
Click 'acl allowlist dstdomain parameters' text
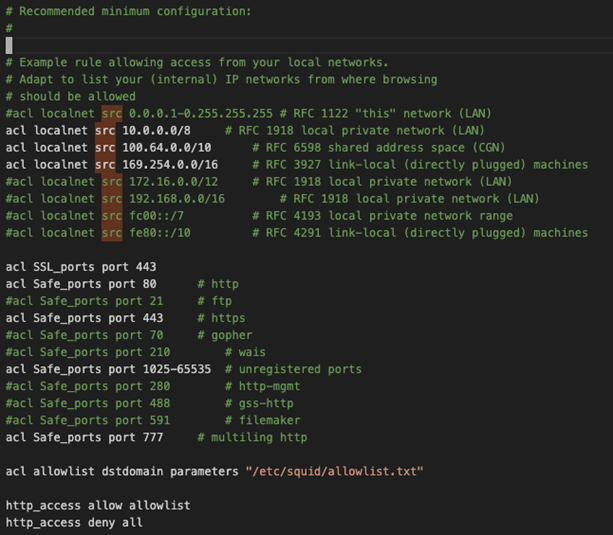click(x=122, y=472)
